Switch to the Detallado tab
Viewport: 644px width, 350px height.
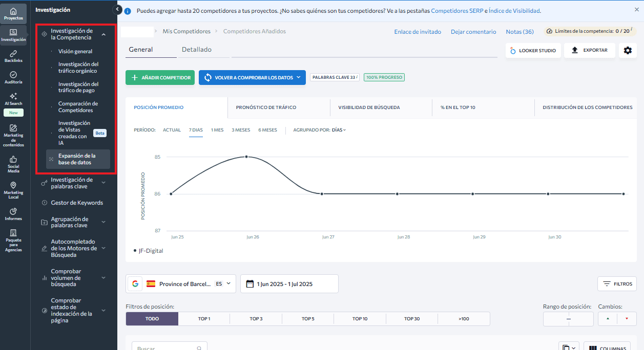(197, 50)
